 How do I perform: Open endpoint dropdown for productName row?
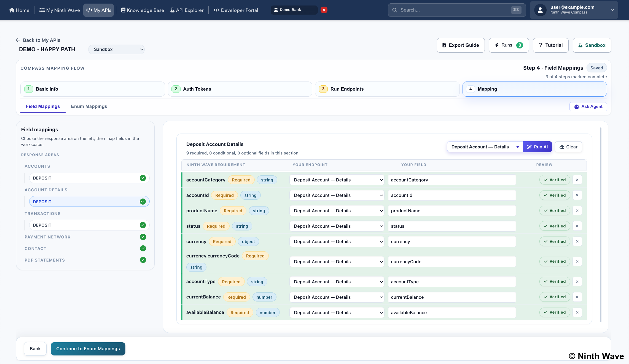click(x=337, y=211)
